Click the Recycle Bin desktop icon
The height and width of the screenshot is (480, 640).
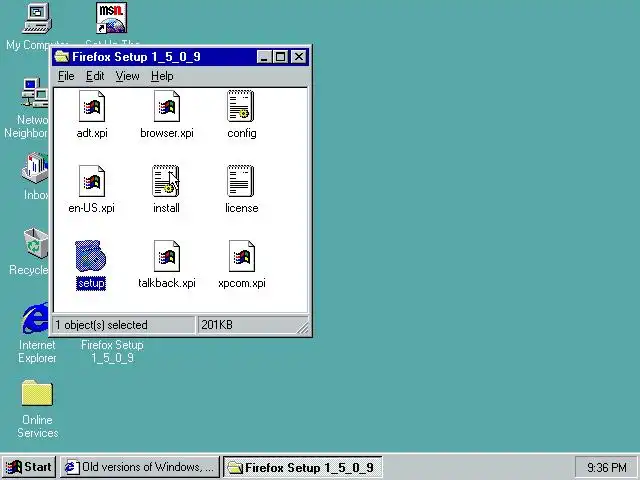(36, 243)
